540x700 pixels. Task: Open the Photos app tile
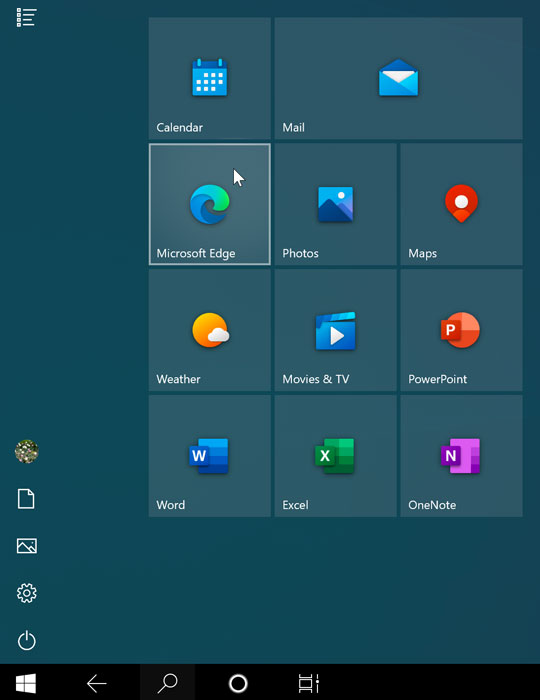336,204
